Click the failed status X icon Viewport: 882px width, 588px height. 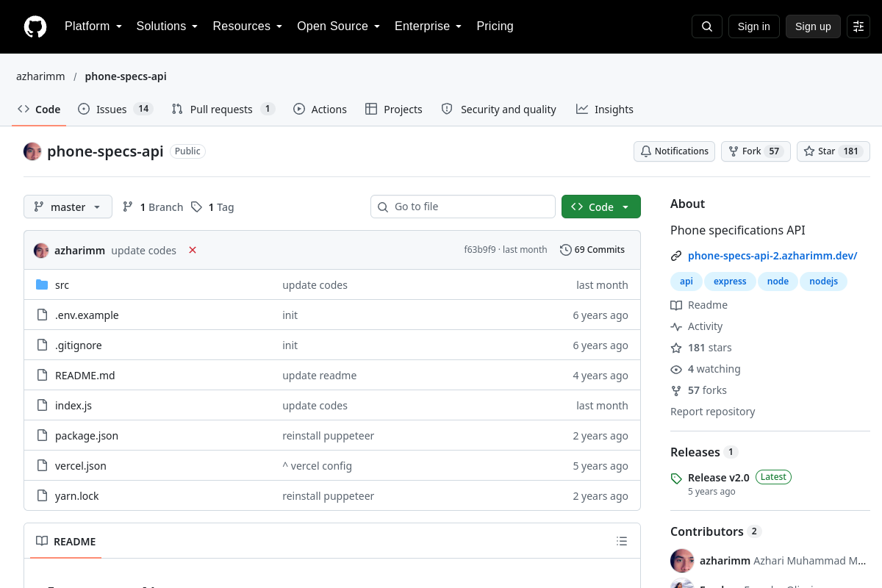[193, 250]
